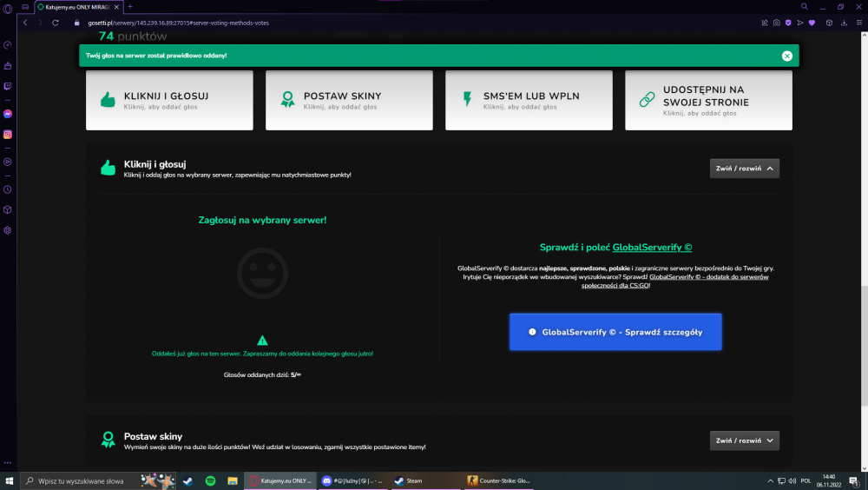Open GlobalServerify © heading link
Screen dimensions: 868x490
coord(652,248)
